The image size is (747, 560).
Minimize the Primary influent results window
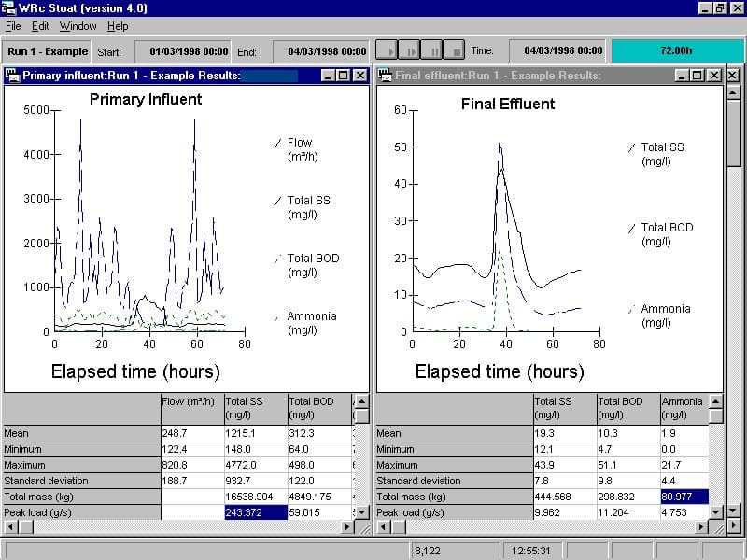click(328, 76)
